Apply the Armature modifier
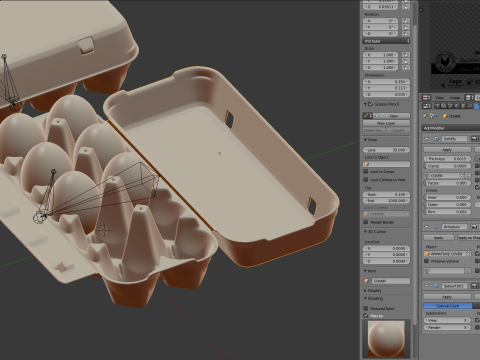 pyautogui.click(x=439, y=237)
